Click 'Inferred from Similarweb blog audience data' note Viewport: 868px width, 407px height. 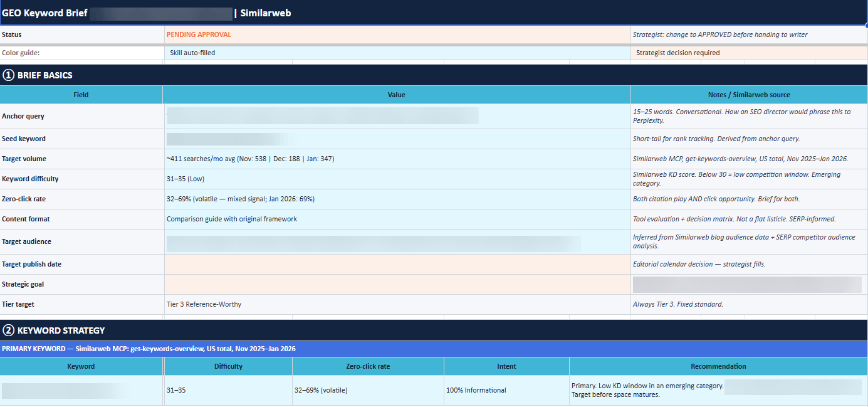click(x=749, y=241)
